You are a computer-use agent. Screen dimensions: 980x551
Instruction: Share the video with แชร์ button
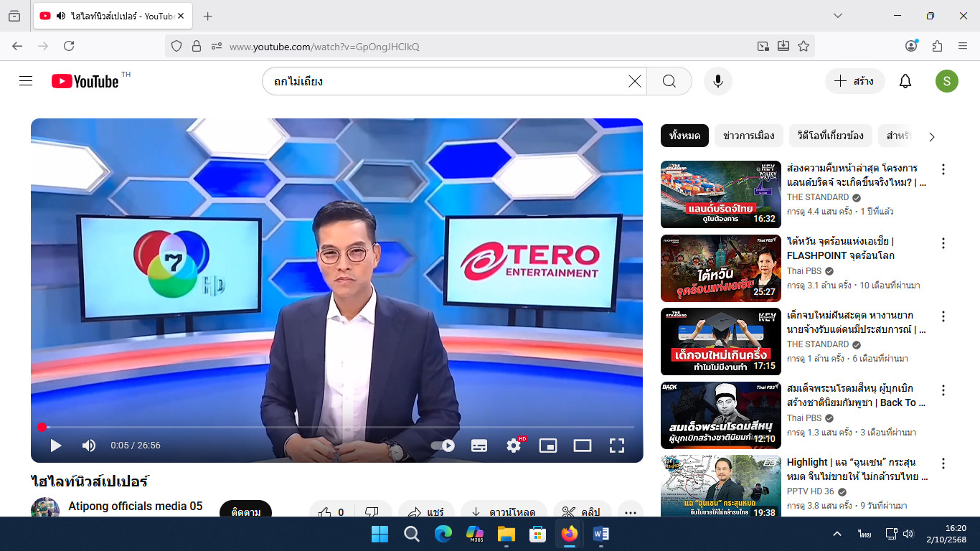tap(426, 512)
